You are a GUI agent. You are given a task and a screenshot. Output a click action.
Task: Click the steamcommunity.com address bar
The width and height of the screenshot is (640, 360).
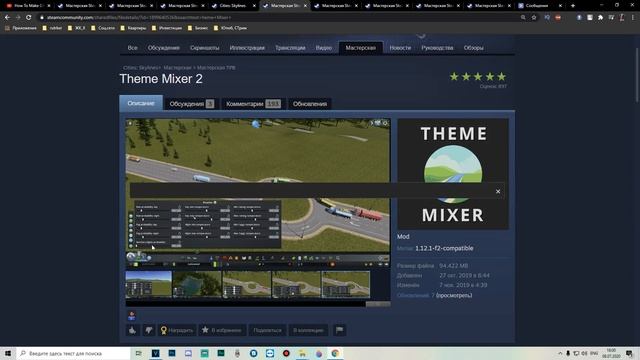point(278,18)
